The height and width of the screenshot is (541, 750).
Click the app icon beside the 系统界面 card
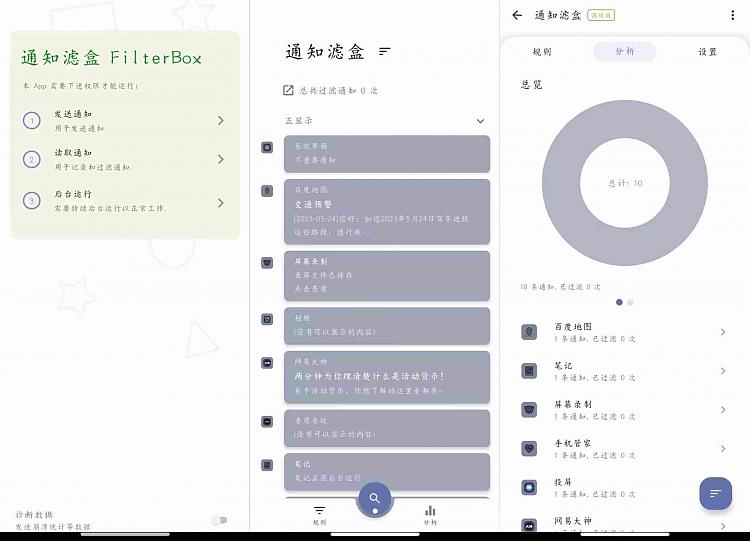pyautogui.click(x=267, y=147)
